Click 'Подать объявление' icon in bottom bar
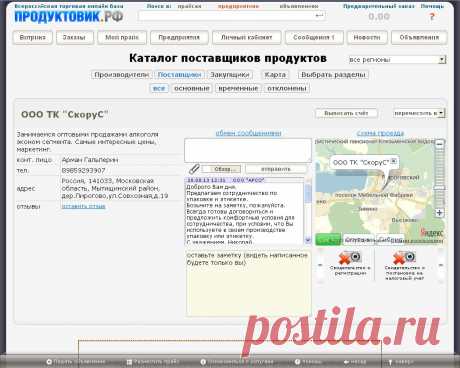The height and width of the screenshot is (368, 460). point(49,361)
